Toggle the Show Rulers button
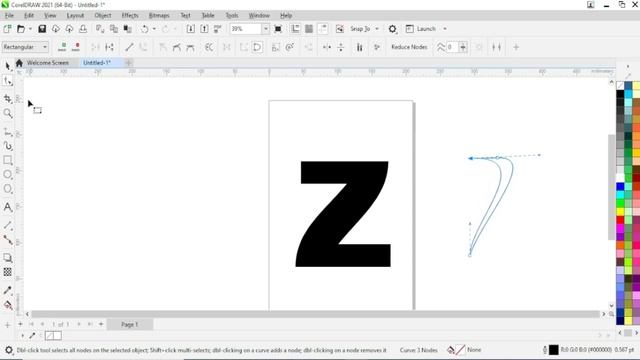The width and height of the screenshot is (640, 360). pos(295,29)
